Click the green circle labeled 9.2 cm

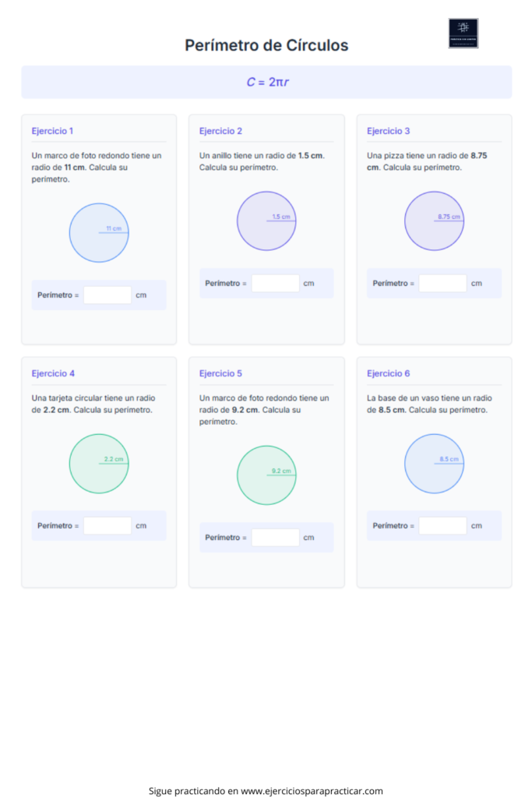(x=266, y=475)
